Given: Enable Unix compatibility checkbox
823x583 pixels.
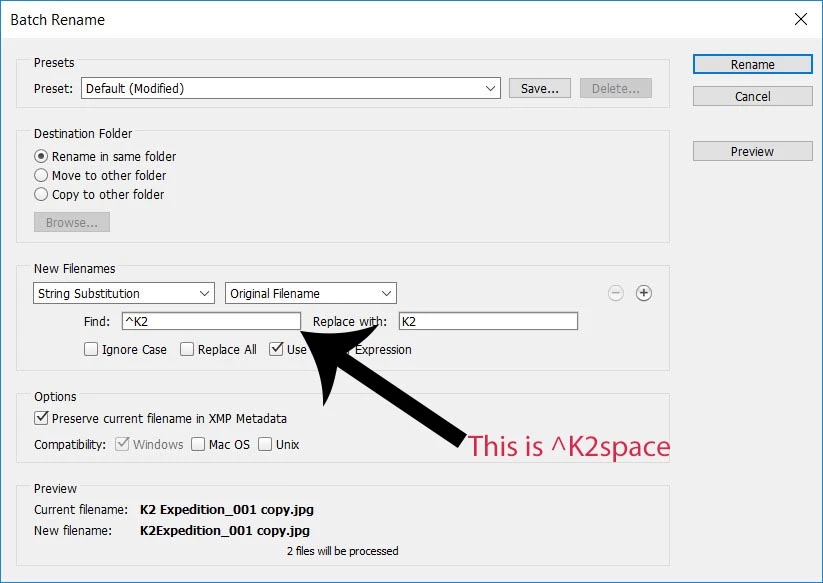Looking at the screenshot, I should click(265, 444).
